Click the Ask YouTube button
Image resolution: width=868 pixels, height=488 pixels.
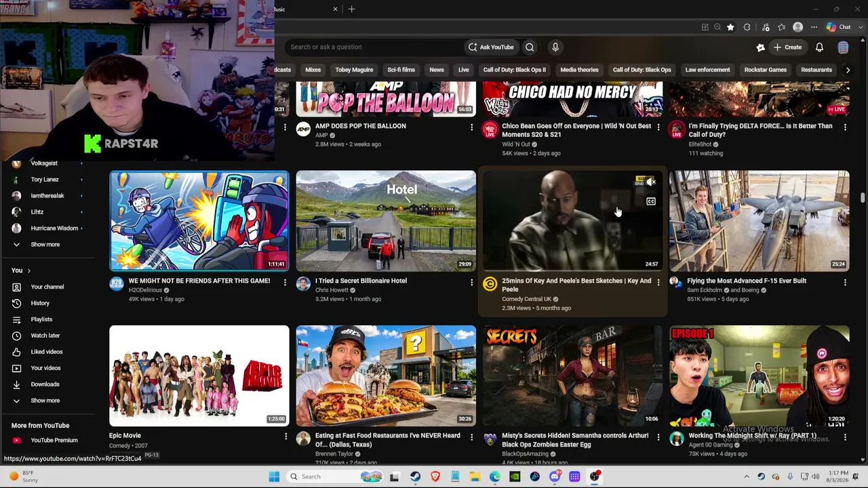click(490, 47)
